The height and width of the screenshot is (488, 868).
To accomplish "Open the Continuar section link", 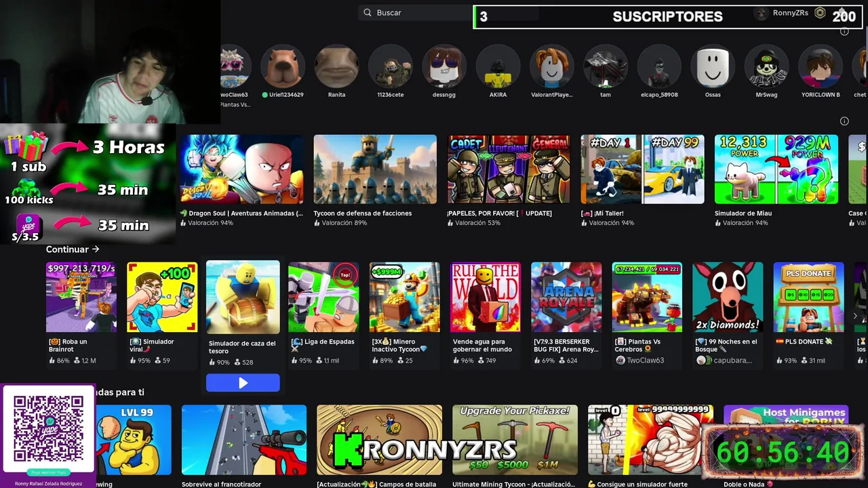I will point(73,249).
